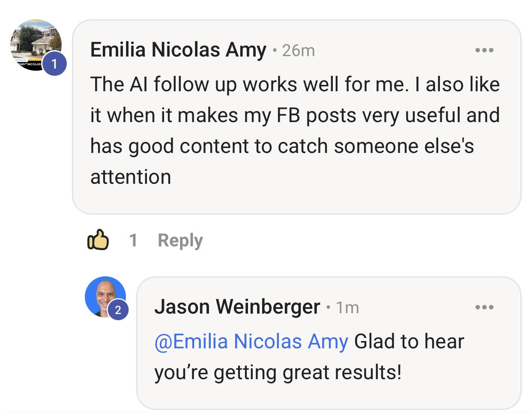Click the word "attention" ending Emilia's comment
This screenshot has width=532, height=413.
131,177
